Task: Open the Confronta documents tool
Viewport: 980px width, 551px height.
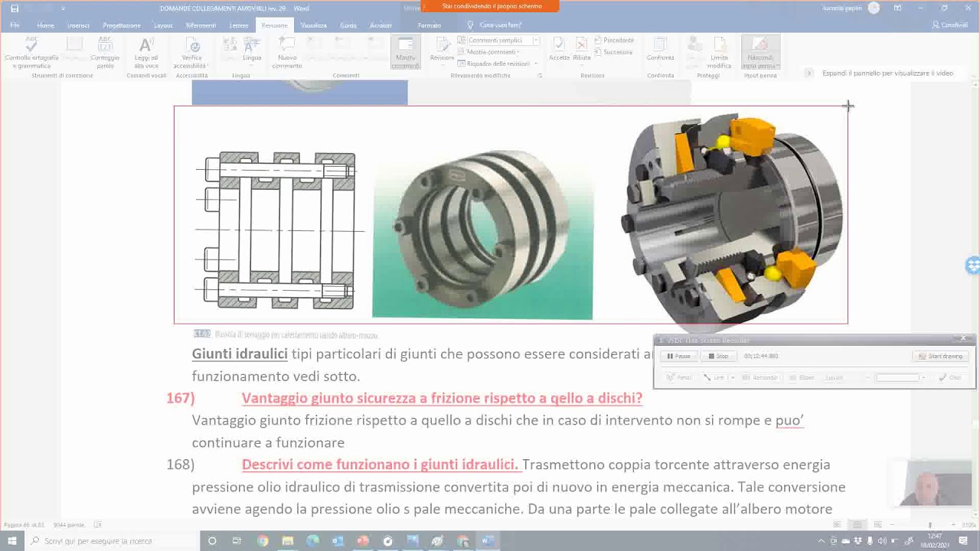Action: click(660, 53)
